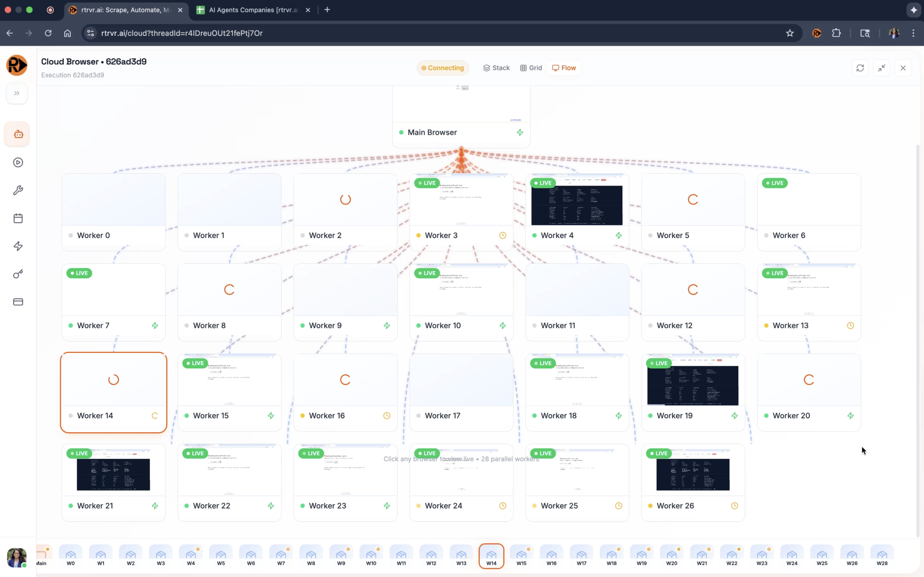Open the Chrome profile avatar menu
Image resolution: width=924 pixels, height=577 pixels.
point(894,33)
